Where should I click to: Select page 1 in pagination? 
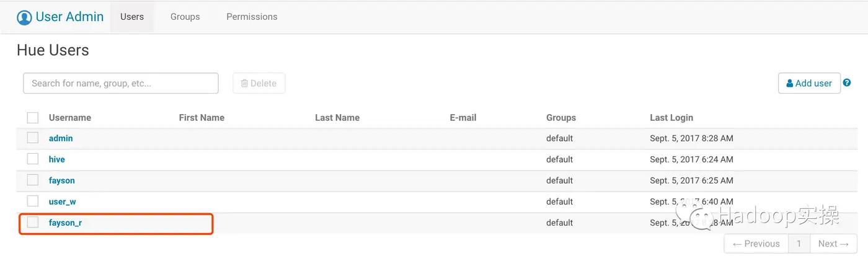(x=800, y=244)
